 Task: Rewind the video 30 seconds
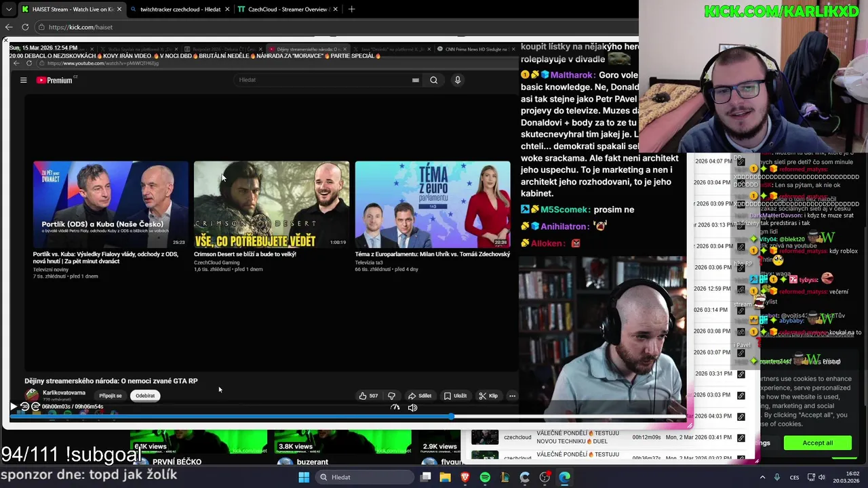pyautogui.click(x=24, y=407)
